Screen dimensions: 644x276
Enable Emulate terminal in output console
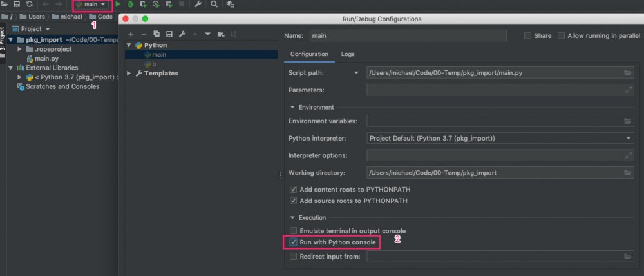(293, 231)
